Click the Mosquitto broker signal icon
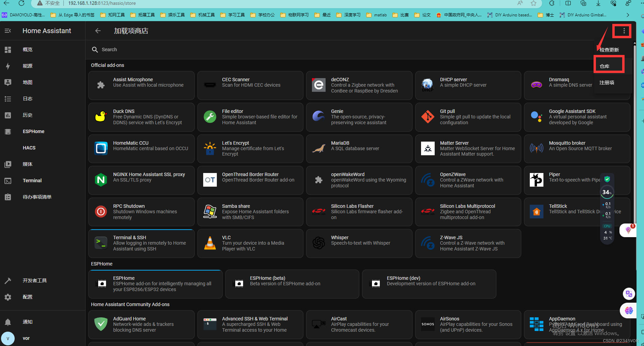Screen dimensions: 644x346 (537, 148)
